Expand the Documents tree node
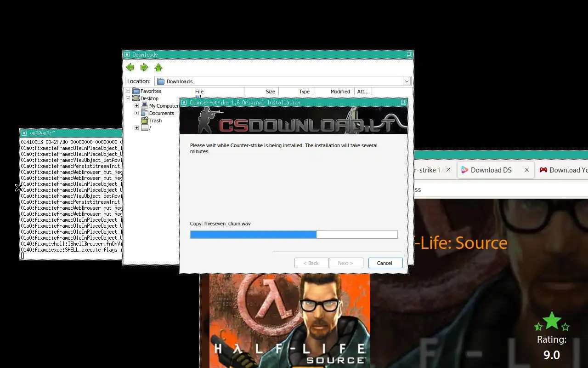The image size is (588, 368). pyautogui.click(x=136, y=113)
